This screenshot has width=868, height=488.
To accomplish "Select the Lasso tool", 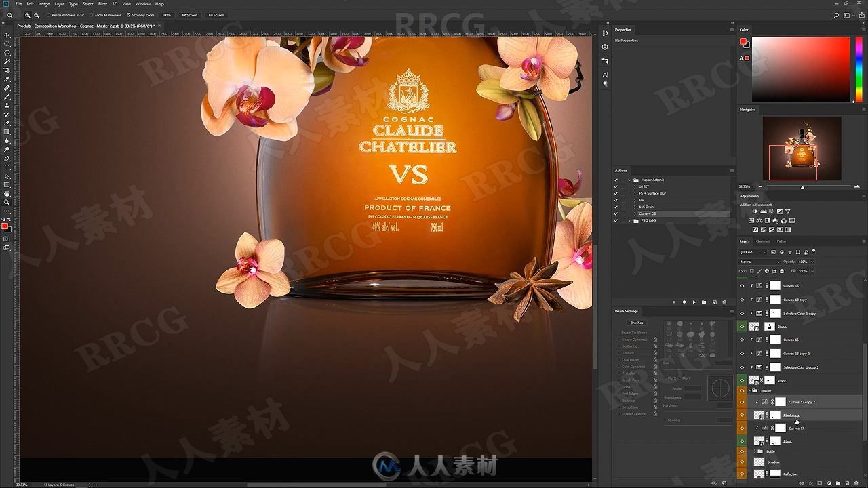I will [7, 53].
